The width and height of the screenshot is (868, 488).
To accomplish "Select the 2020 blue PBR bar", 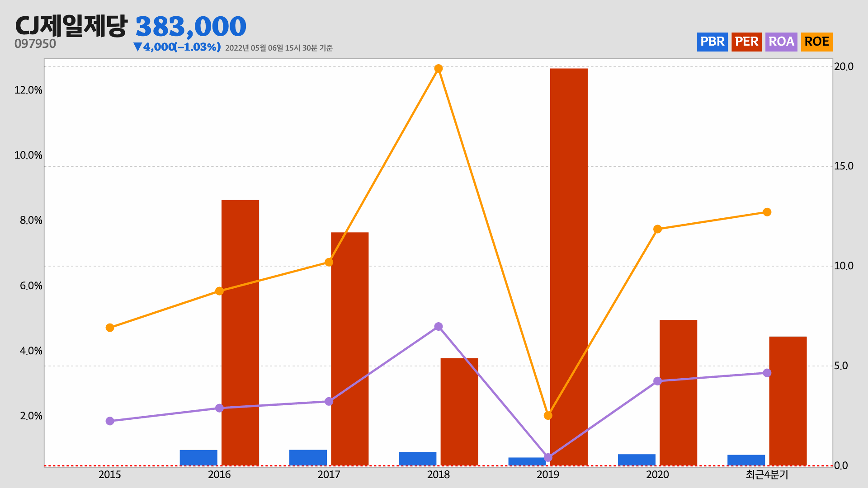I will [x=637, y=460].
